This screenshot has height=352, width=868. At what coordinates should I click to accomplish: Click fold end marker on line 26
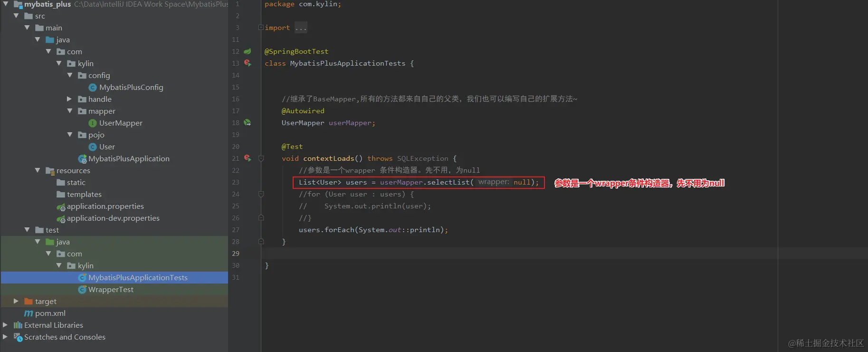point(261,218)
